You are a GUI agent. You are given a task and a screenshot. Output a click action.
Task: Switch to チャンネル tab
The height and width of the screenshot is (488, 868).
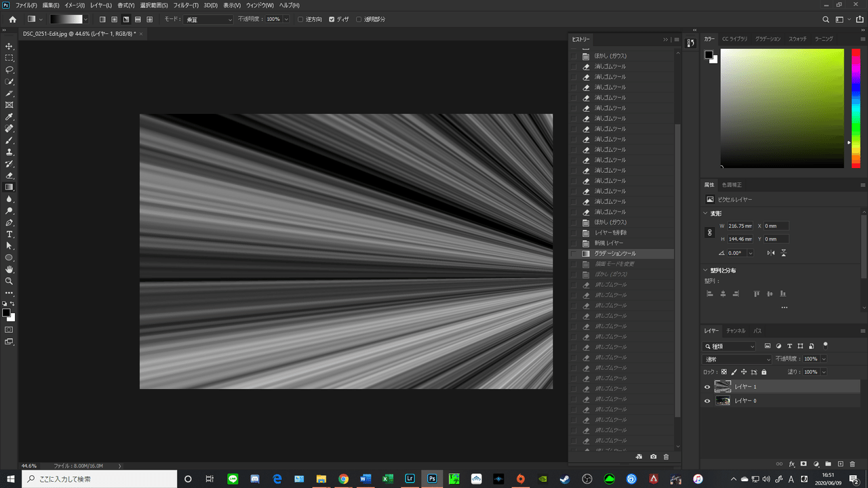[x=736, y=331]
